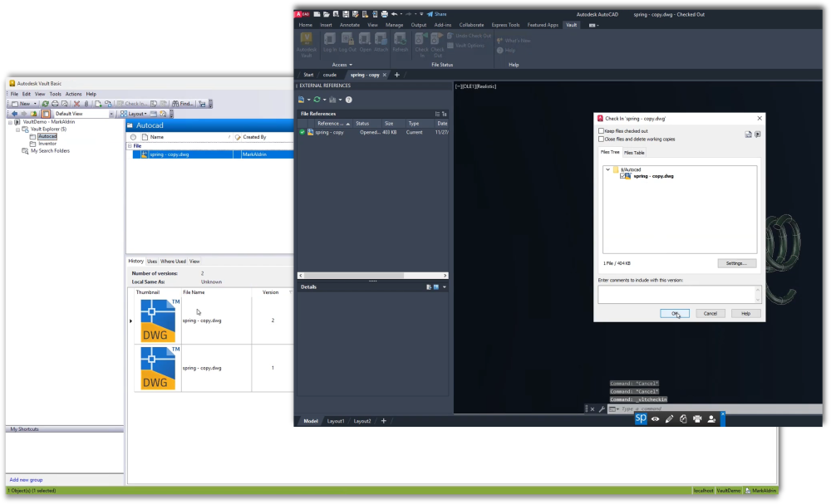
Task: Click the binoculars Find button in Vault
Action: pyautogui.click(x=183, y=104)
